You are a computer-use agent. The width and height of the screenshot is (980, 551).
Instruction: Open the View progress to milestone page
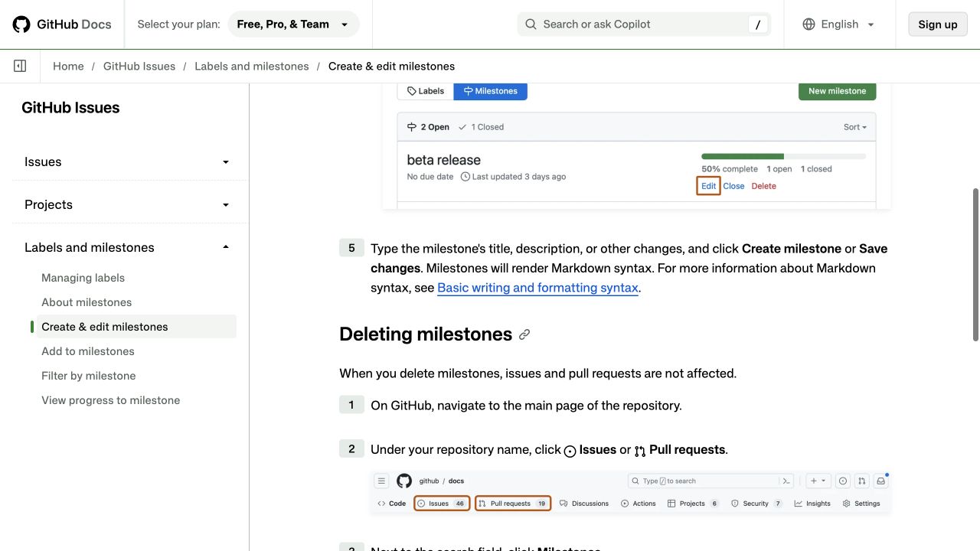111,400
